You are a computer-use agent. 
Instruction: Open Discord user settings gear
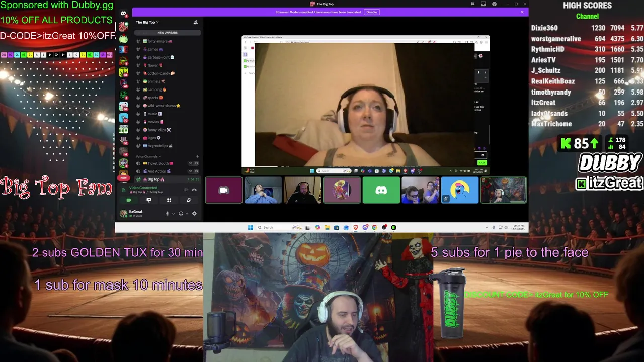[194, 214]
